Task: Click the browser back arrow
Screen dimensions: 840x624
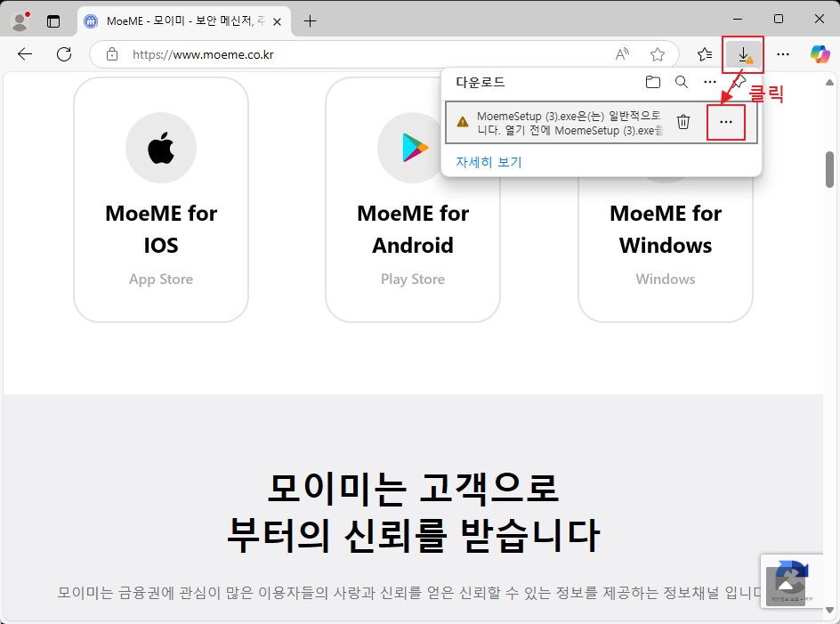Action: pos(25,54)
